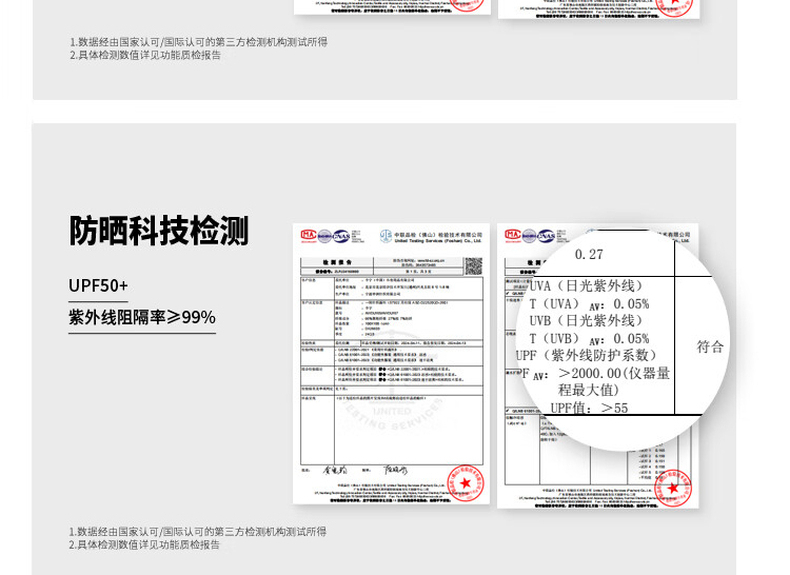Viewport: 790px width, 575px height.
Task: Click the CMA logo on the right report
Action: click(512, 236)
